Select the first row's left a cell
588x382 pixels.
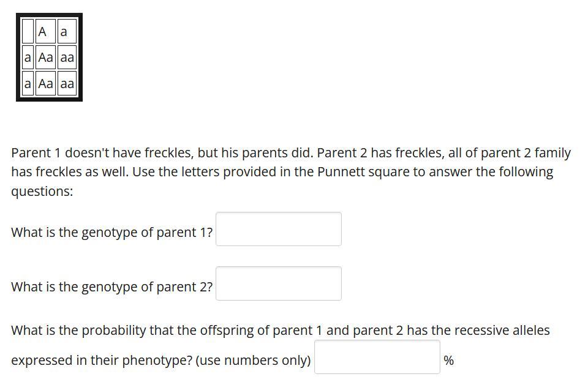pyautogui.click(x=28, y=58)
